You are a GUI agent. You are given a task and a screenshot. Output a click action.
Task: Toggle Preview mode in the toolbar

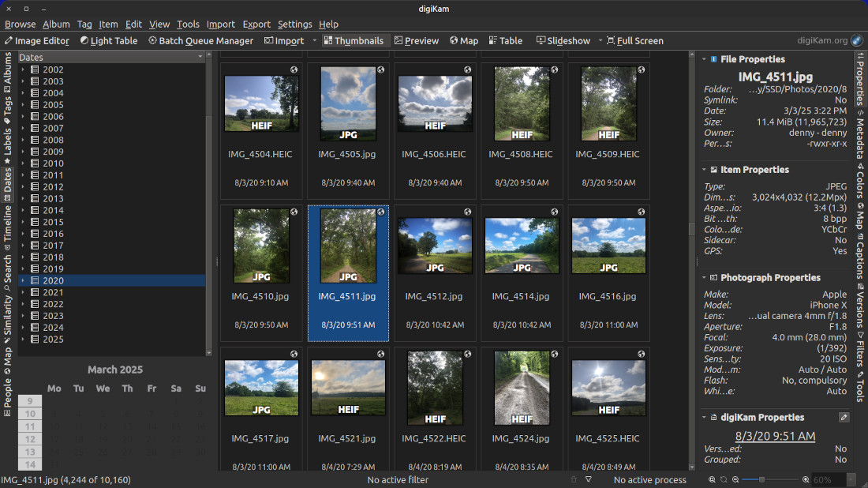pyautogui.click(x=417, y=40)
